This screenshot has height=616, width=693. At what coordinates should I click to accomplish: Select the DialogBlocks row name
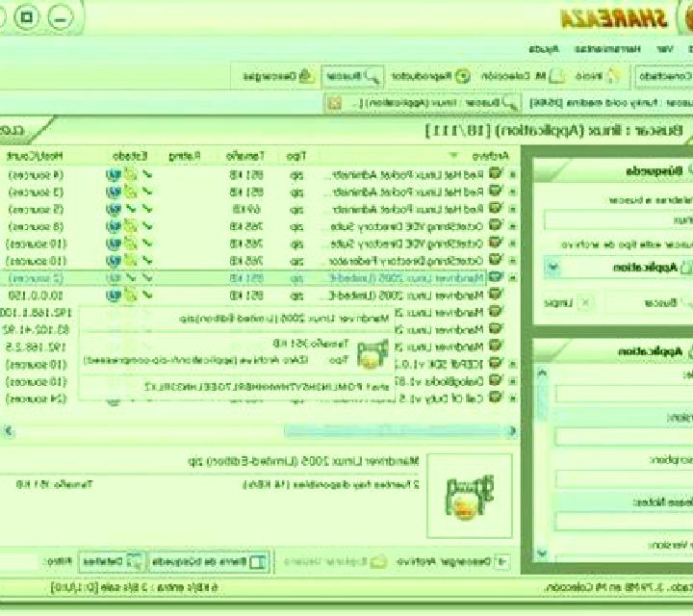click(x=439, y=381)
